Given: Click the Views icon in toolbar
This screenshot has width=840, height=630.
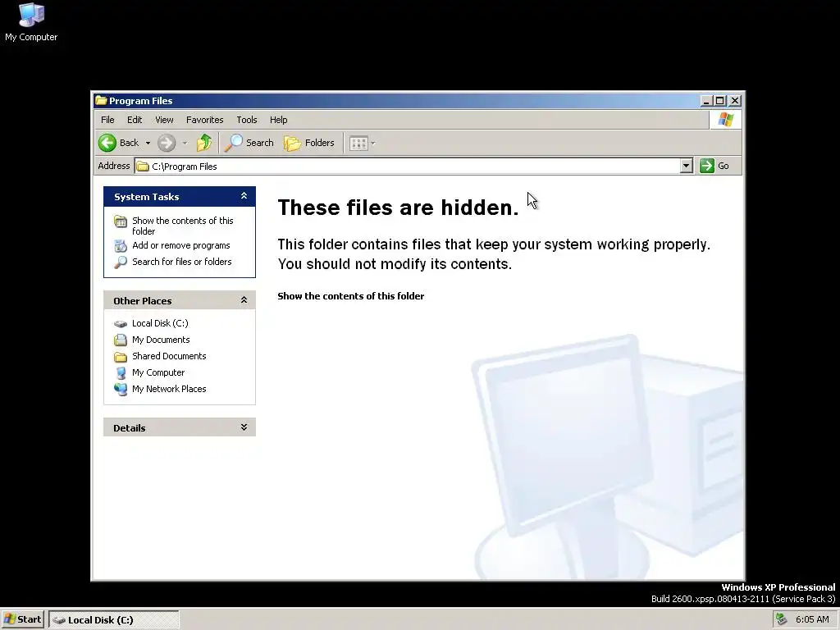Looking at the screenshot, I should click(358, 143).
